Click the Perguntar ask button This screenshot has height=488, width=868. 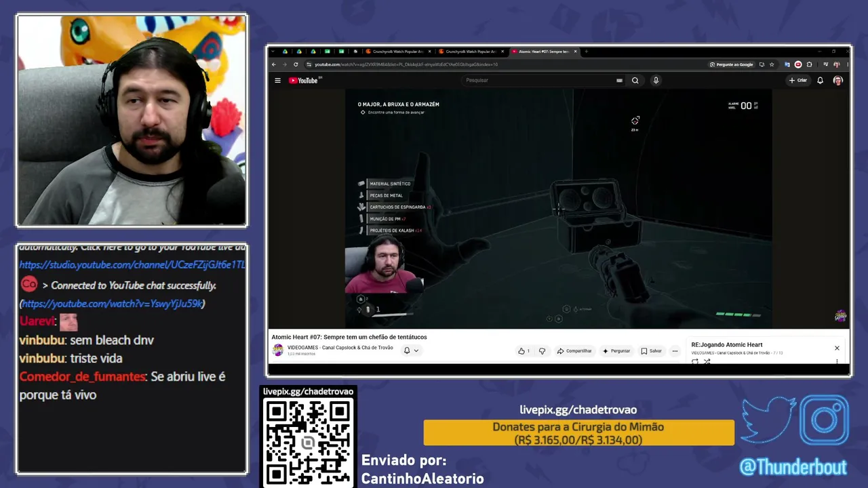[x=616, y=351]
